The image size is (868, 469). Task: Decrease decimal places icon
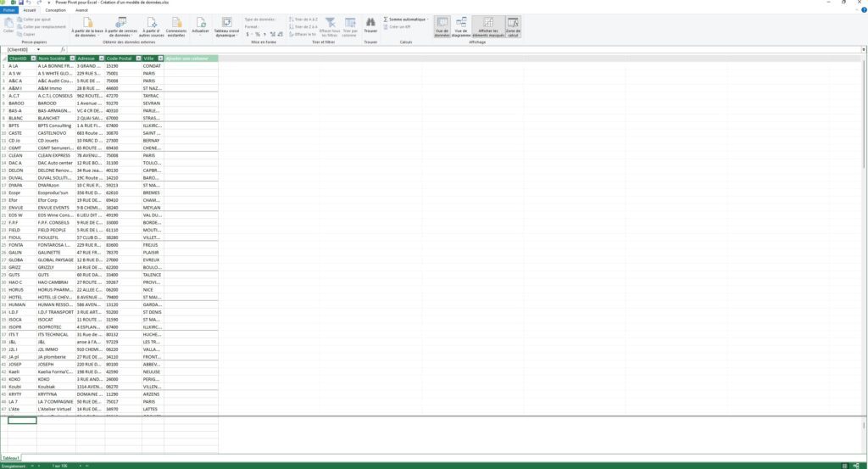(x=280, y=34)
